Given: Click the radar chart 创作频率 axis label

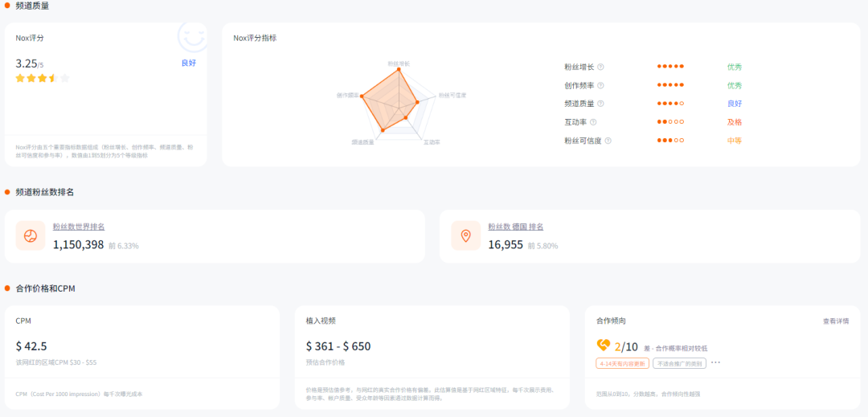Looking at the screenshot, I should pos(348,95).
